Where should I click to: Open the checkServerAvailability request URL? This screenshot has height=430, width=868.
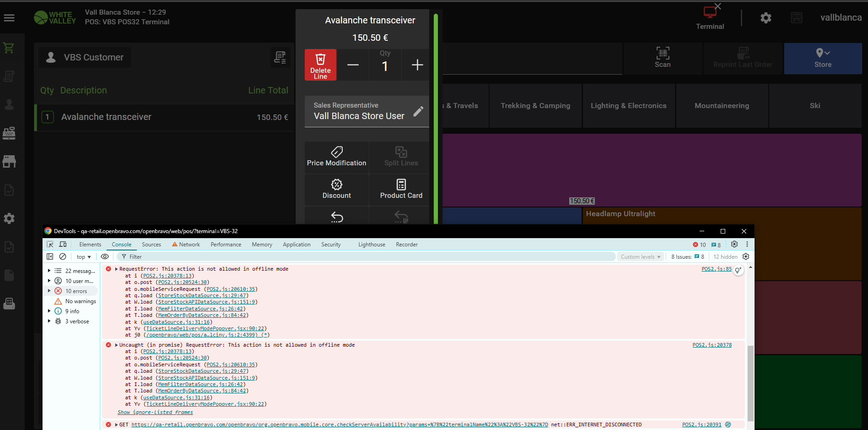pos(340,425)
